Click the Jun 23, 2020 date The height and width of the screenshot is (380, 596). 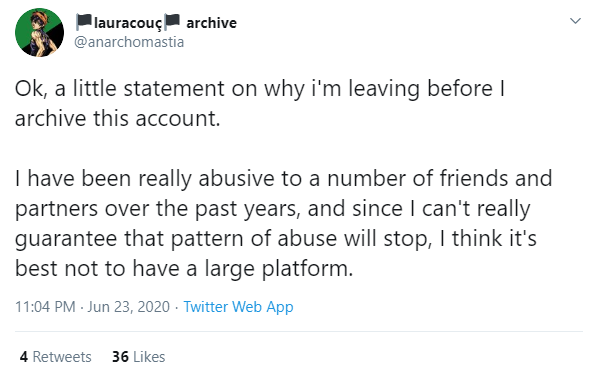pos(128,307)
